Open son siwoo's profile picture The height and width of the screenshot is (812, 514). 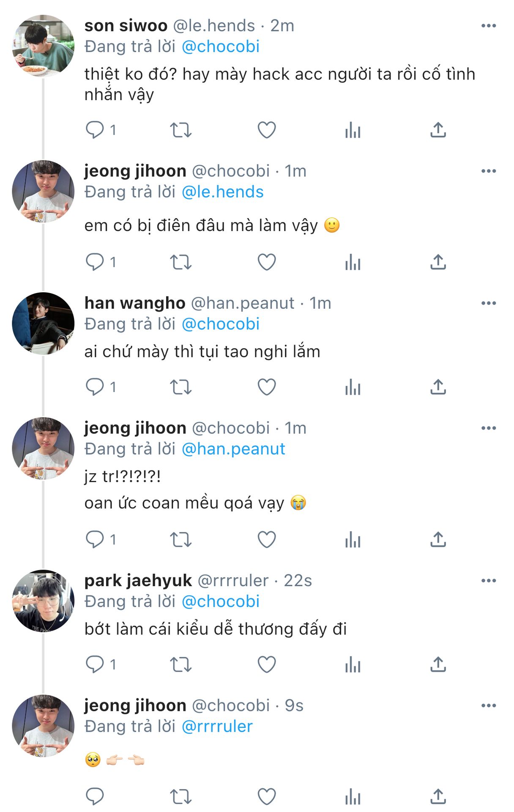point(43,46)
